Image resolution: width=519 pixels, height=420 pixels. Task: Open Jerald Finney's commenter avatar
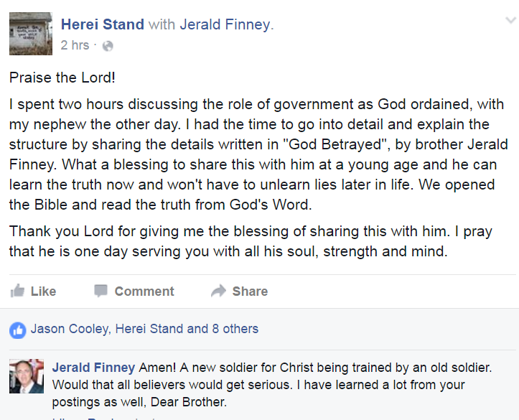pos(27,376)
